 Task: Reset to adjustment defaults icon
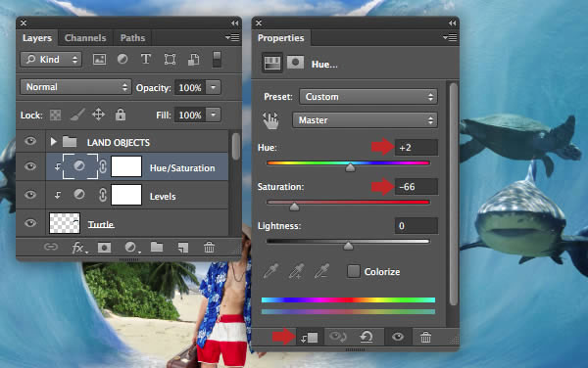tap(367, 338)
